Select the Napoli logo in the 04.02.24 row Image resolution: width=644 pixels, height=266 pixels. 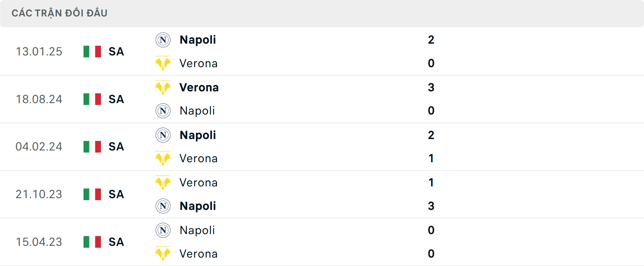pos(163,135)
